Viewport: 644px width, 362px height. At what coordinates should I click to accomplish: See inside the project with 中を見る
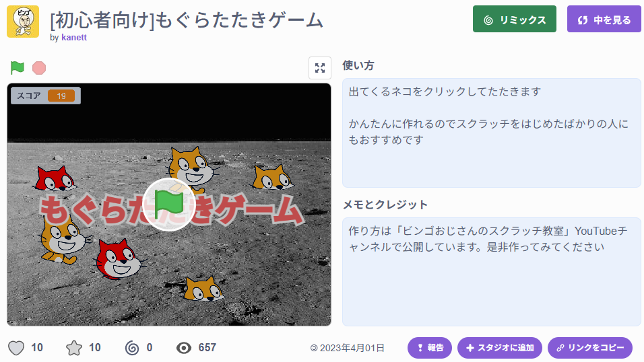pyautogui.click(x=604, y=19)
